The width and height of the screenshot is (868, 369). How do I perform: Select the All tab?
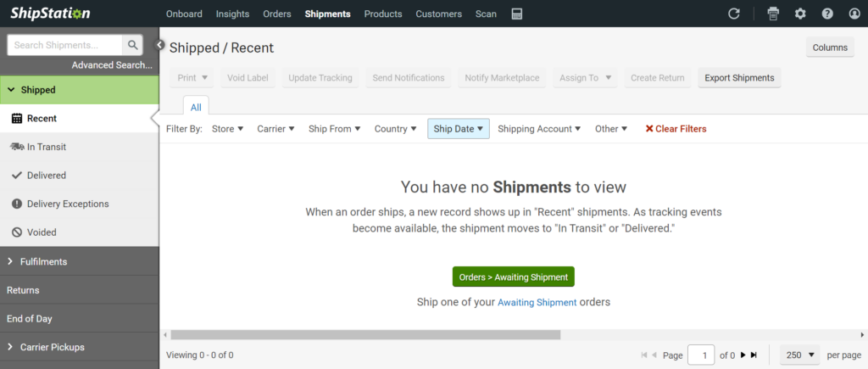[x=196, y=107]
